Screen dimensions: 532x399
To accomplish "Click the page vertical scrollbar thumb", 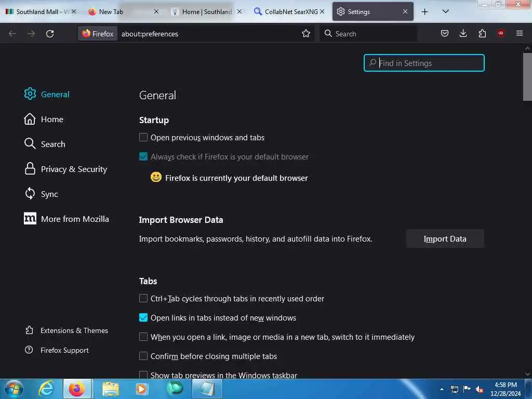I will click(x=527, y=77).
